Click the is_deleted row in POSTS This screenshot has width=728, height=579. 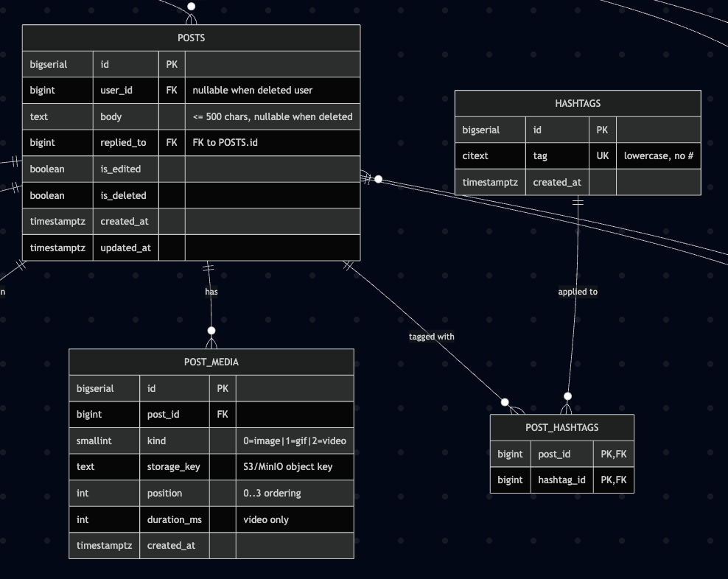point(192,195)
